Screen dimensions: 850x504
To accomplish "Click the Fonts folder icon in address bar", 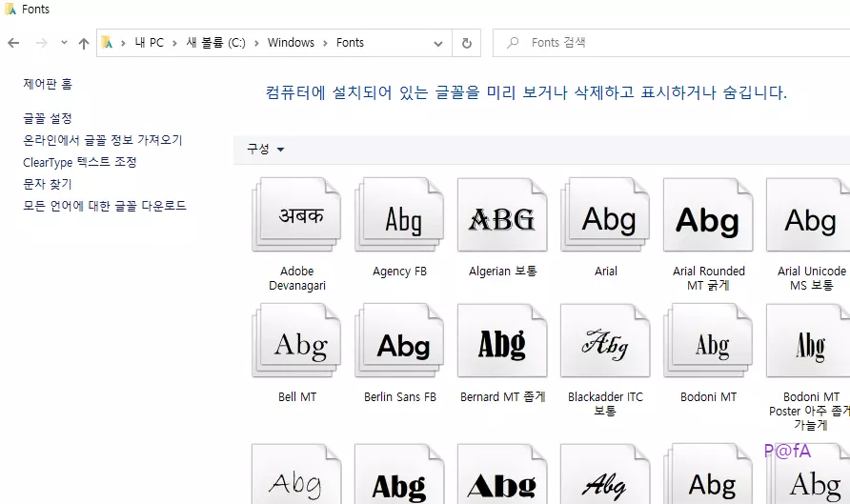I will pos(108,43).
